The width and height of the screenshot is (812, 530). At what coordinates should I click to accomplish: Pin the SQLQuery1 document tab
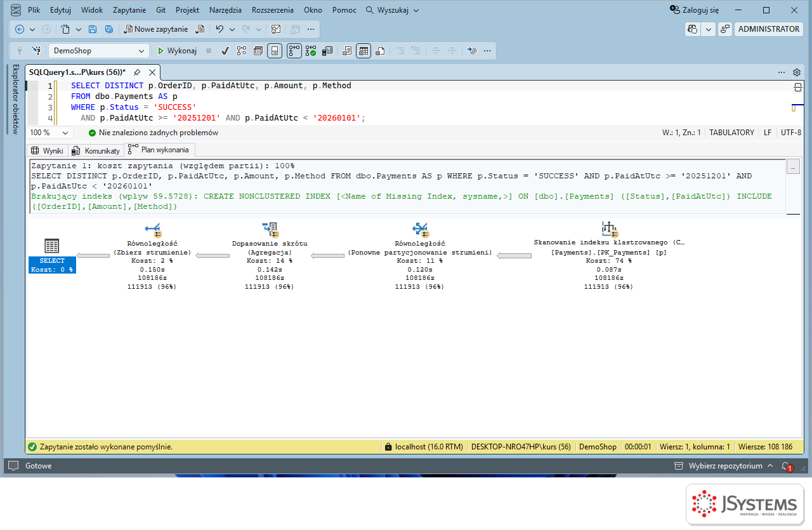137,72
